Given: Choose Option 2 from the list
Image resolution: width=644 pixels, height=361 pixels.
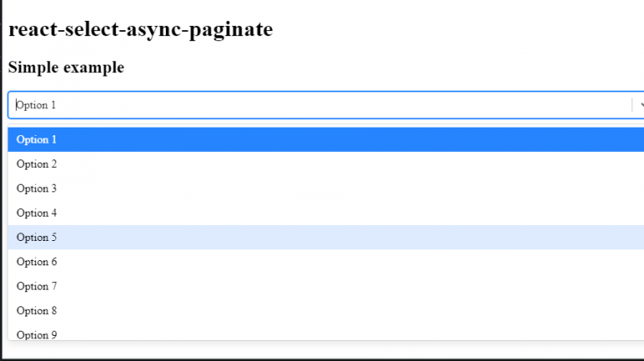Looking at the screenshot, I should coord(325,164).
